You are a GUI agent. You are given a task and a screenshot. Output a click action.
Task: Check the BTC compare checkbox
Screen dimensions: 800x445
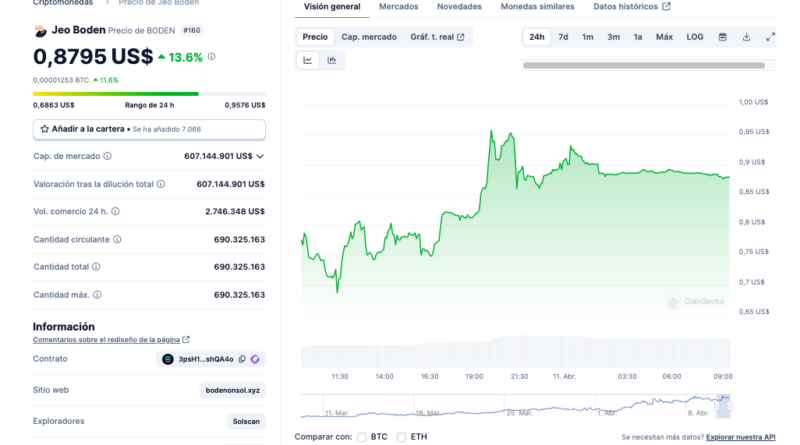[363, 437]
